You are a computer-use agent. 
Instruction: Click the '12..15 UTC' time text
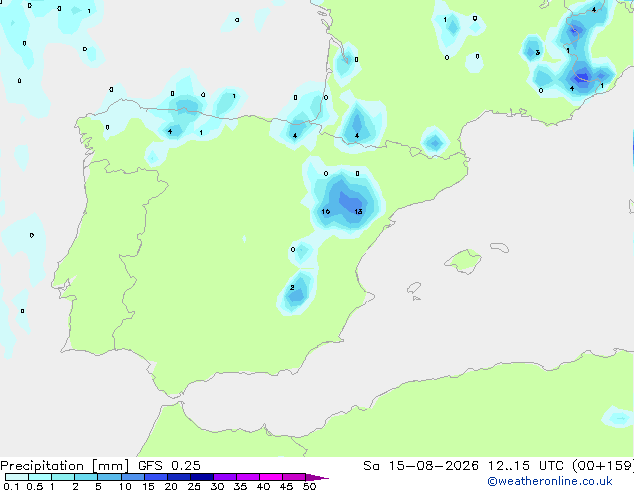click(x=526, y=466)
